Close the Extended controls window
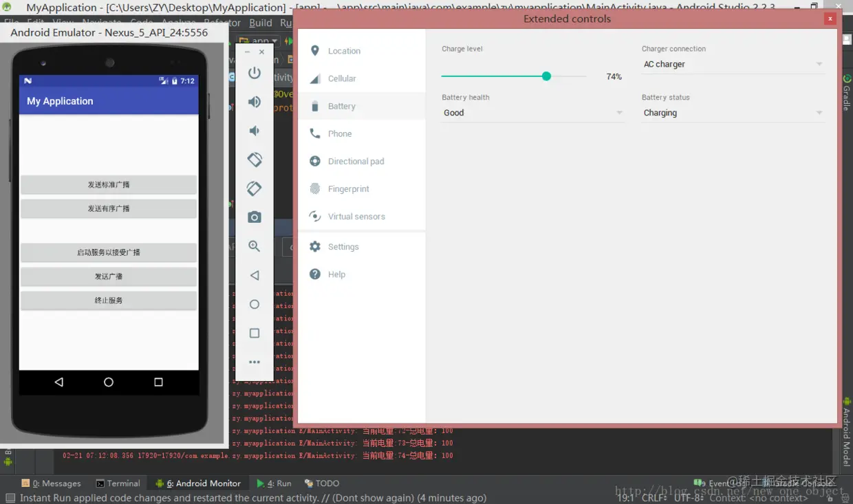This screenshot has width=853, height=504. 830,19
